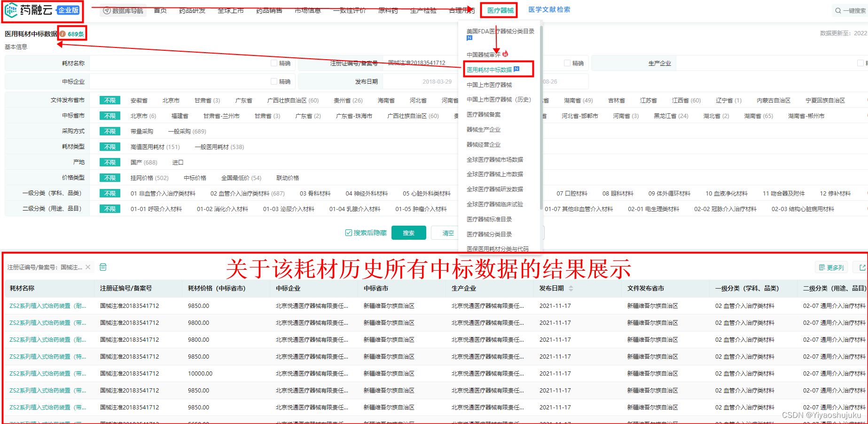
Task: Select 中国上市医疗器械 from the menu
Action: click(x=489, y=85)
